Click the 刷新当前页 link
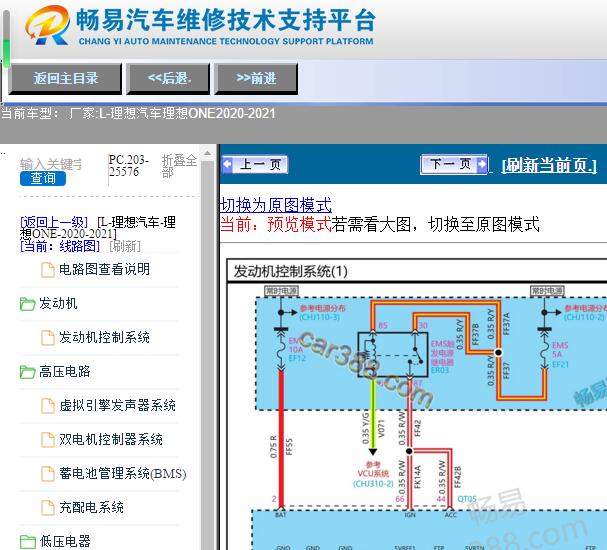The image size is (607, 550). pyautogui.click(x=549, y=166)
